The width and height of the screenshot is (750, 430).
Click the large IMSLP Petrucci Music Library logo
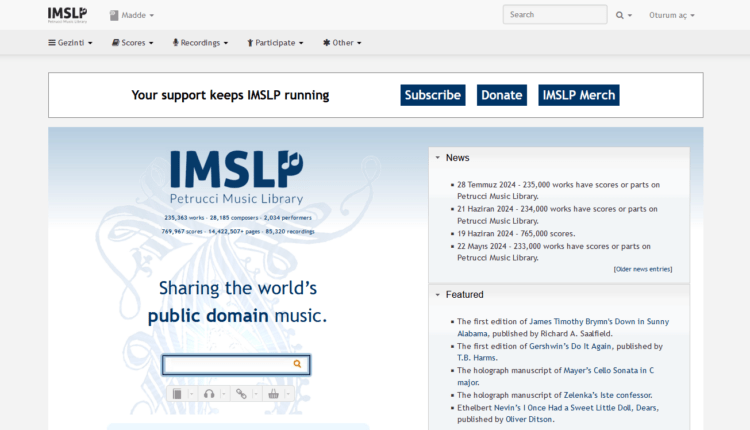(x=236, y=177)
